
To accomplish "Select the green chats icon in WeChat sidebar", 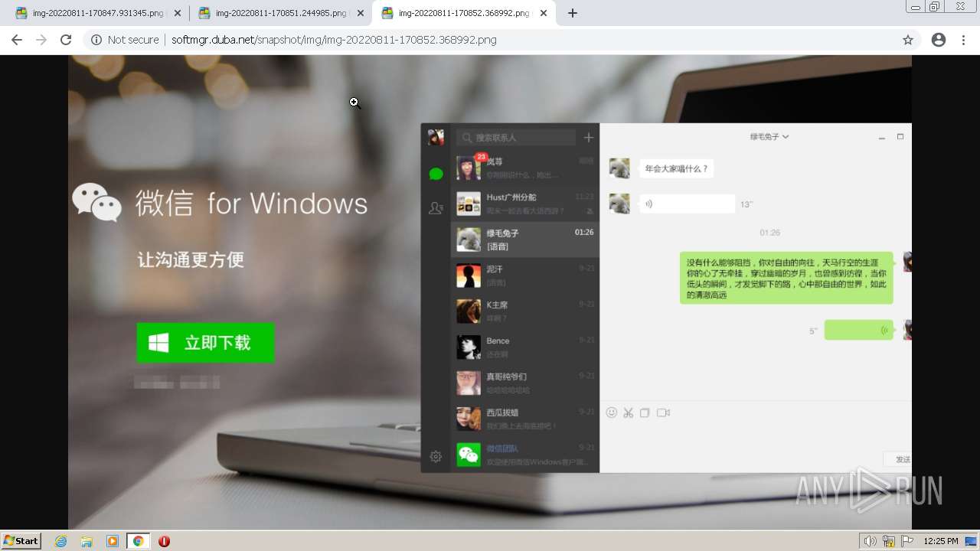I will pos(436,174).
